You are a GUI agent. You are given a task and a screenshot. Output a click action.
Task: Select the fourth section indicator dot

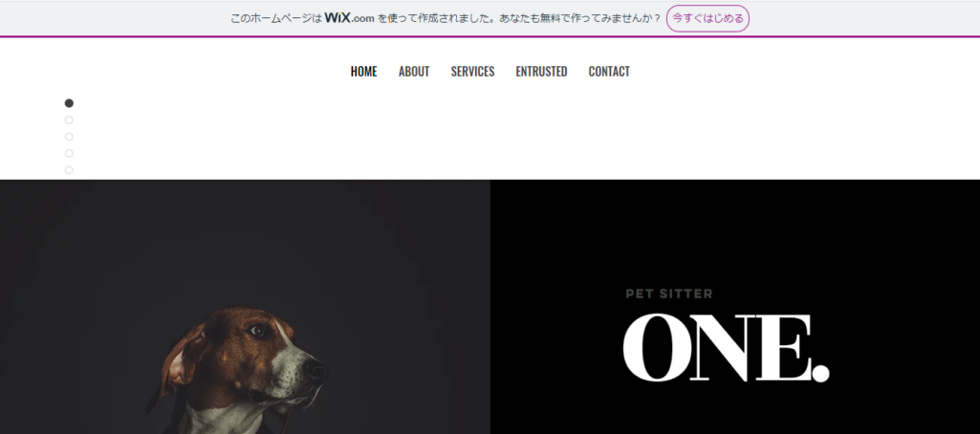(x=69, y=154)
